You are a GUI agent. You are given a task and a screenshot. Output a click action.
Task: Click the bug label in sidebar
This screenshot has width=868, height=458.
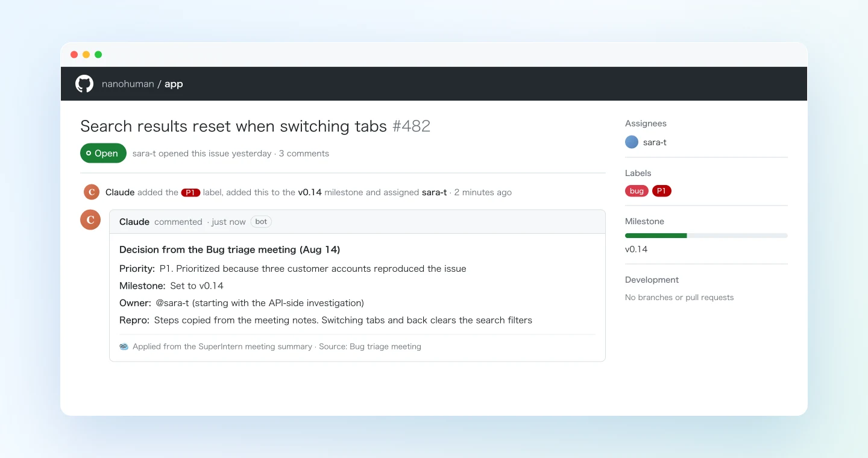[x=637, y=191]
